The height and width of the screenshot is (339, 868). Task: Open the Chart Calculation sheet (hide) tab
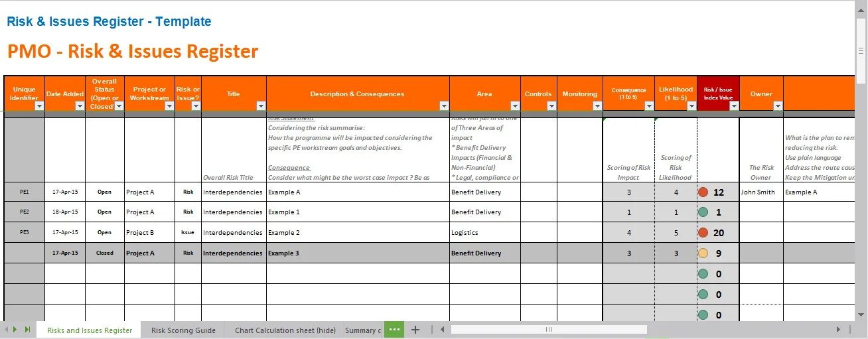click(x=285, y=330)
